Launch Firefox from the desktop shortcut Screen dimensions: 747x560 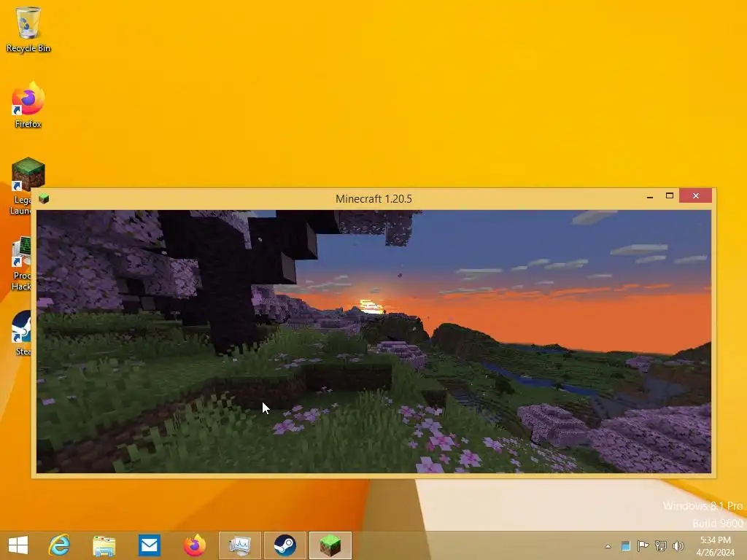[28, 105]
